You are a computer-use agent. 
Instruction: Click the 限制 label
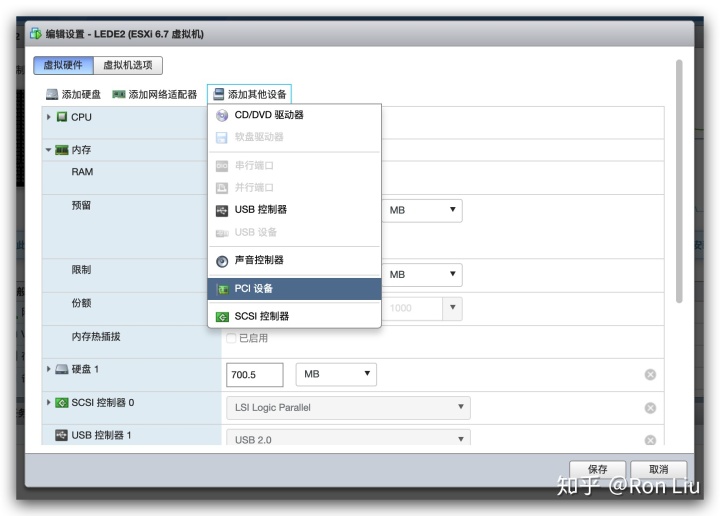pyautogui.click(x=81, y=269)
